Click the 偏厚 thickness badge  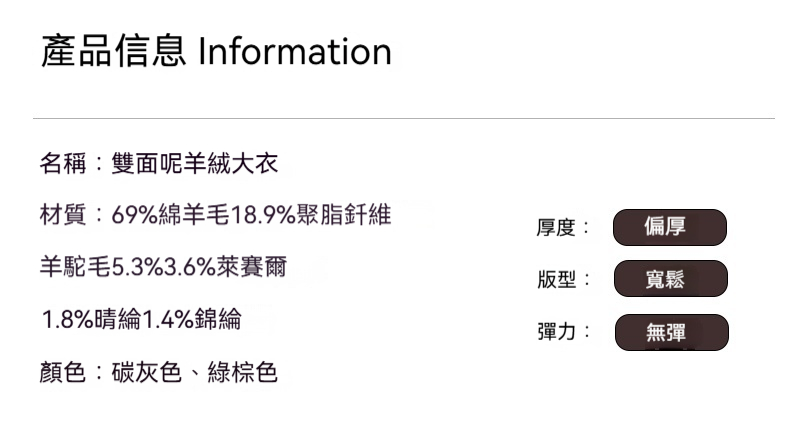669,228
